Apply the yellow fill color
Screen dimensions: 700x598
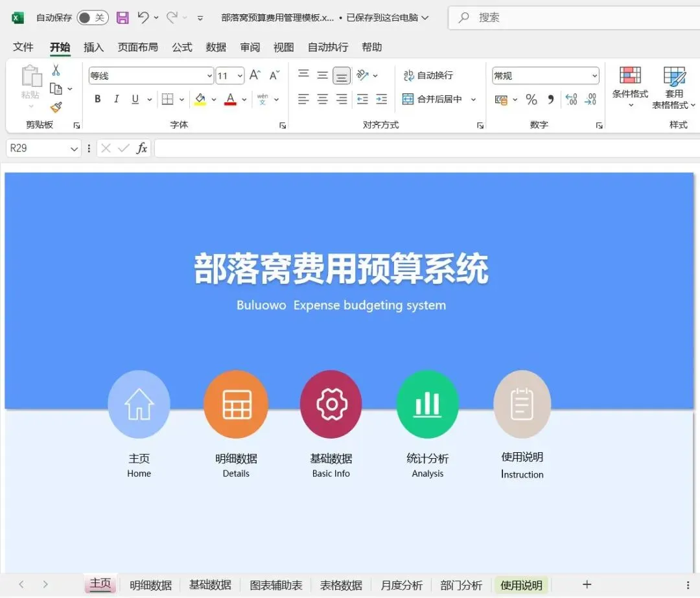(200, 99)
